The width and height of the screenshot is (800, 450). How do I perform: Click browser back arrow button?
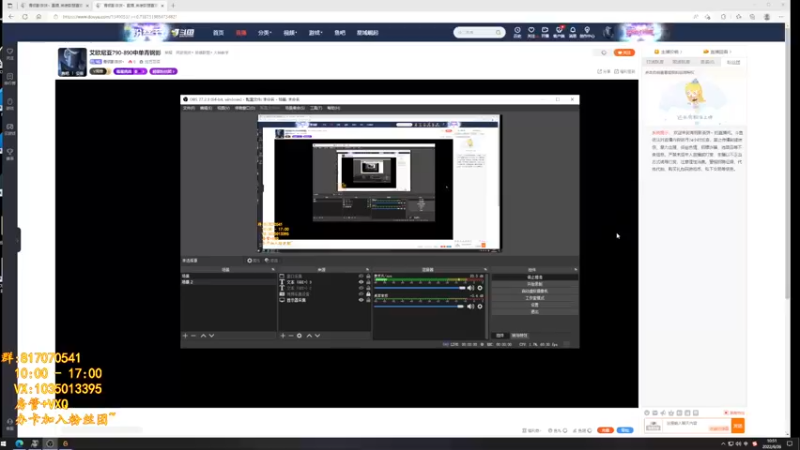pyautogui.click(x=11, y=17)
